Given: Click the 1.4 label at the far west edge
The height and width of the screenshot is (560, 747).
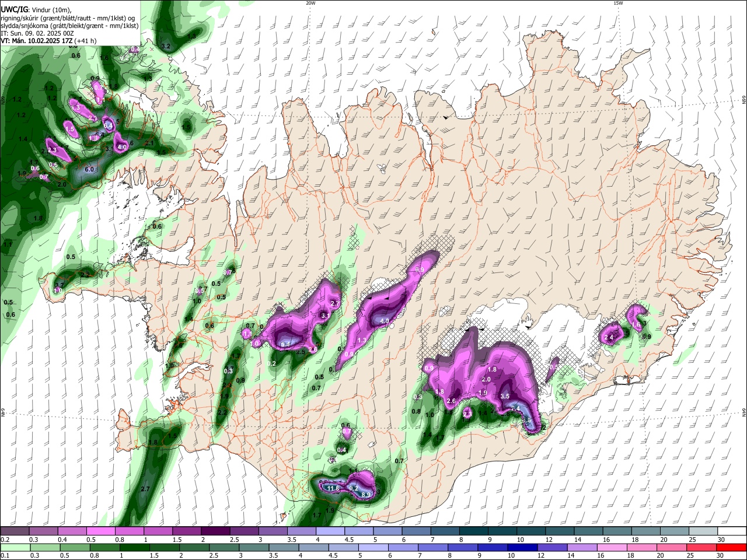Looking at the screenshot, I should (x=23, y=139).
